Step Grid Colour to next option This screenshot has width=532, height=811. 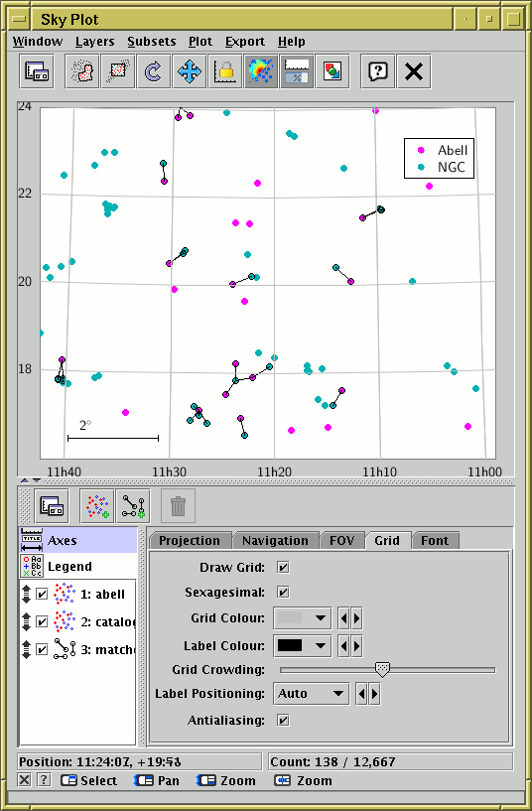[356, 618]
